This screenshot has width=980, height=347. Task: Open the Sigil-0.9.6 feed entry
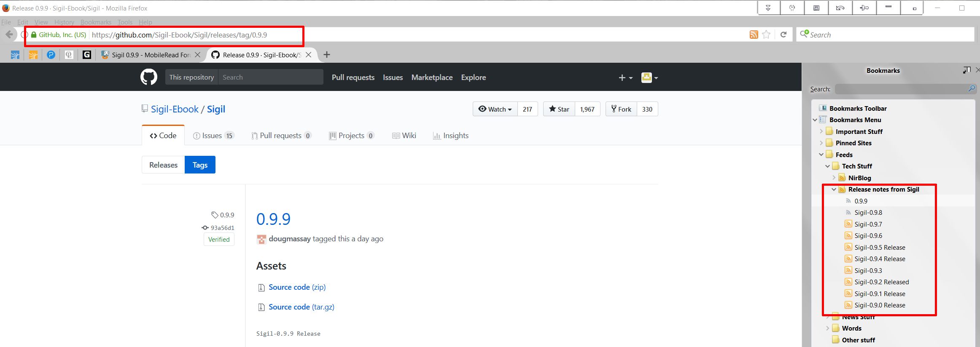pos(868,235)
